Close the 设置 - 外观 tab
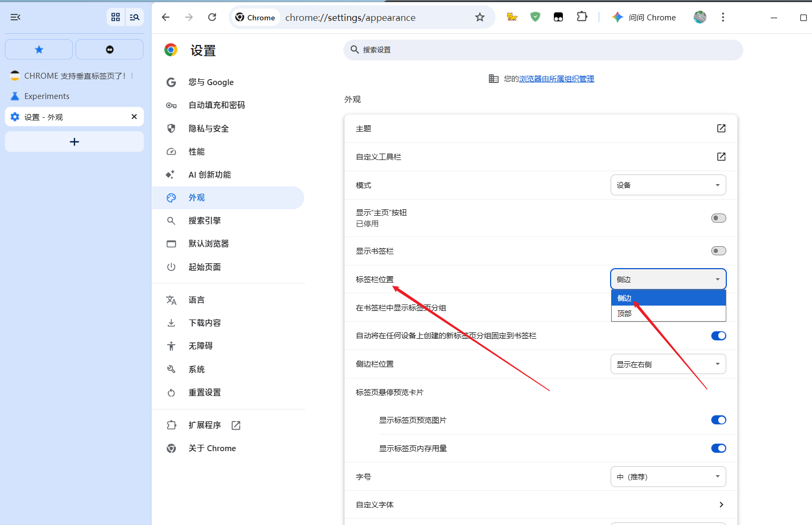This screenshot has width=812, height=525. (x=134, y=117)
